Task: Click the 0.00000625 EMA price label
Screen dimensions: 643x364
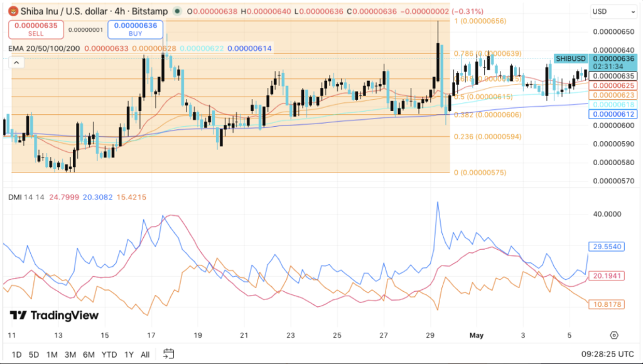Action: point(613,86)
